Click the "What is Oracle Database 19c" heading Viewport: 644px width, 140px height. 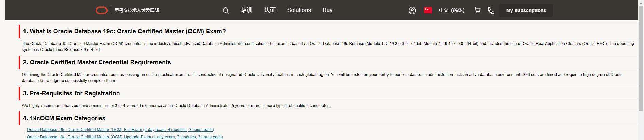pos(124,31)
